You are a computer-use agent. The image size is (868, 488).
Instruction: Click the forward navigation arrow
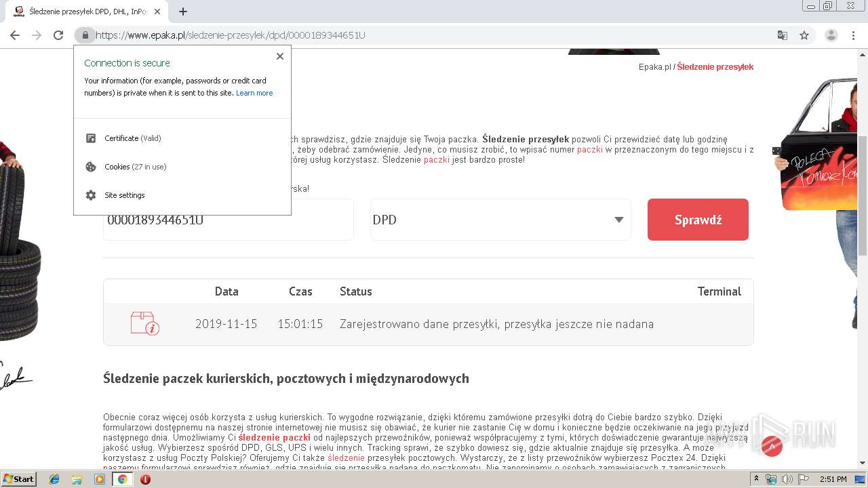(x=37, y=35)
